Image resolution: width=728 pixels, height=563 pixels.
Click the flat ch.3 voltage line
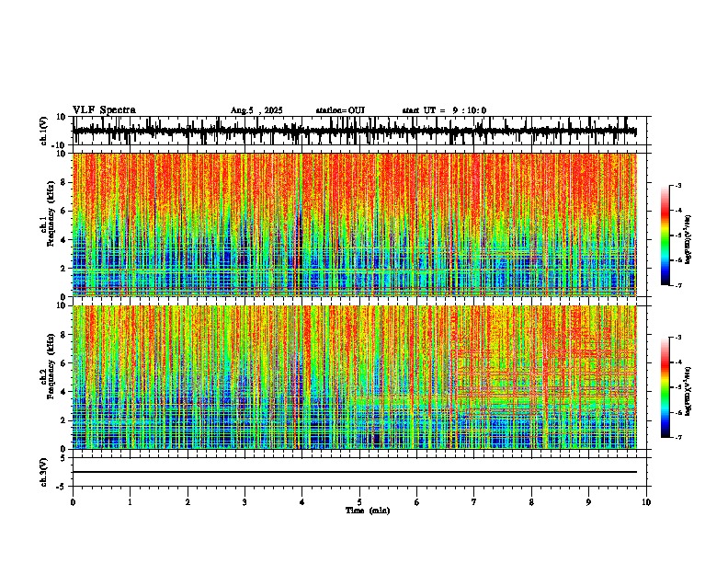(x=355, y=472)
